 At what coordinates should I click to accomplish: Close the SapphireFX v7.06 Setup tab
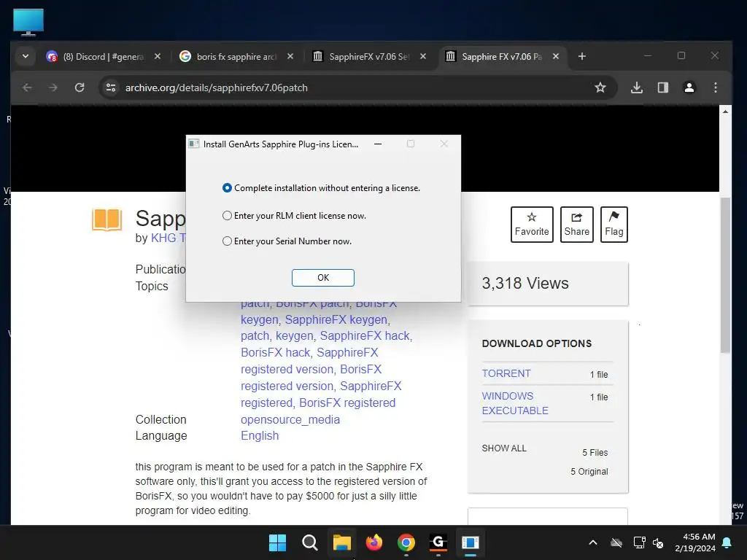(x=423, y=56)
